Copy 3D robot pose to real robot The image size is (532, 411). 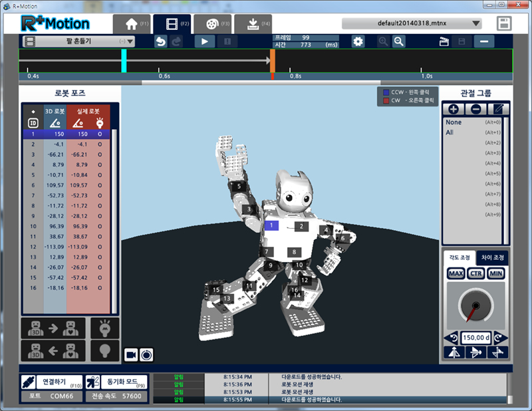pyautogui.click(x=53, y=328)
